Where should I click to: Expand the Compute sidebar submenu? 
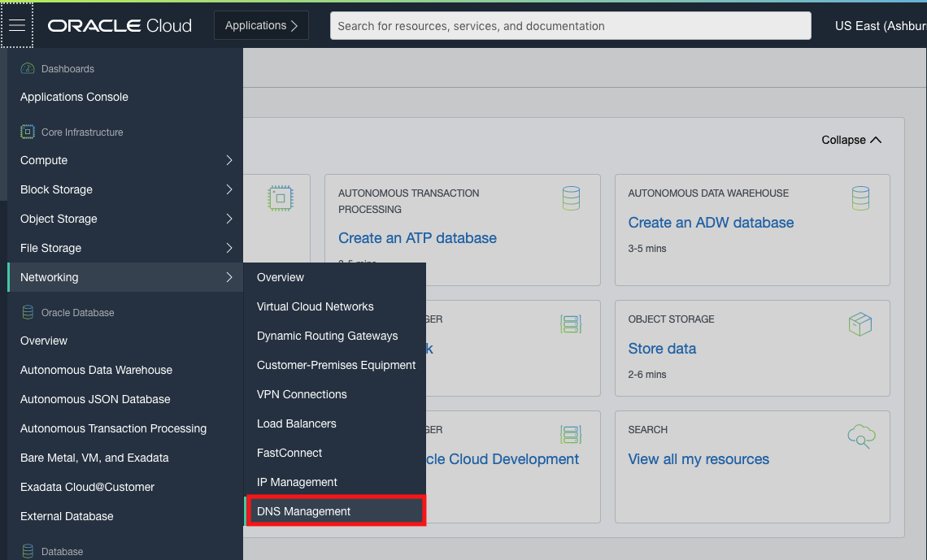tap(228, 160)
